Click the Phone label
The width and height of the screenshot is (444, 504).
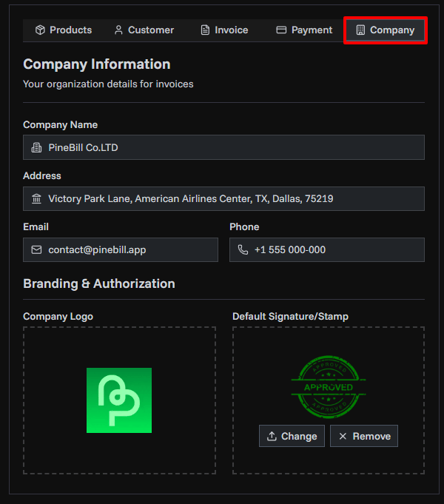(x=244, y=227)
